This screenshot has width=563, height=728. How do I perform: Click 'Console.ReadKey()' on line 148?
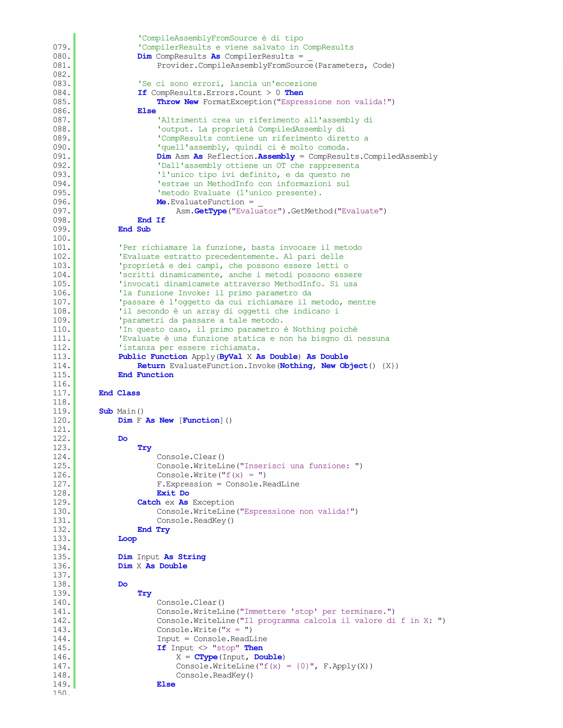(x=215, y=675)
